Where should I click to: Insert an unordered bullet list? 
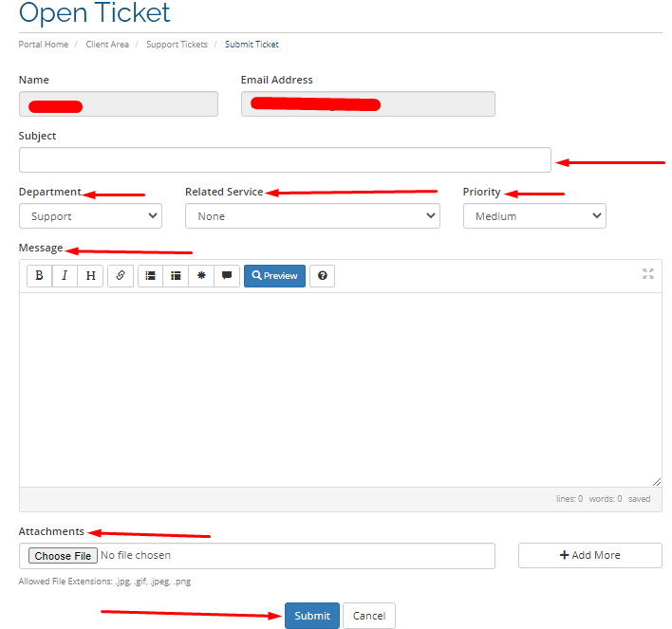tap(150, 275)
